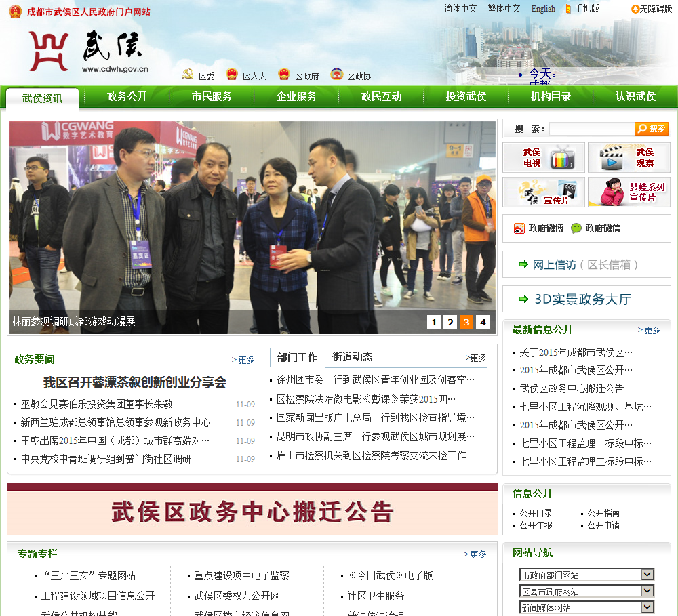Open the large 武侯区政务中心搬迁公告 banner
This screenshot has height=616, width=678.
(x=252, y=509)
